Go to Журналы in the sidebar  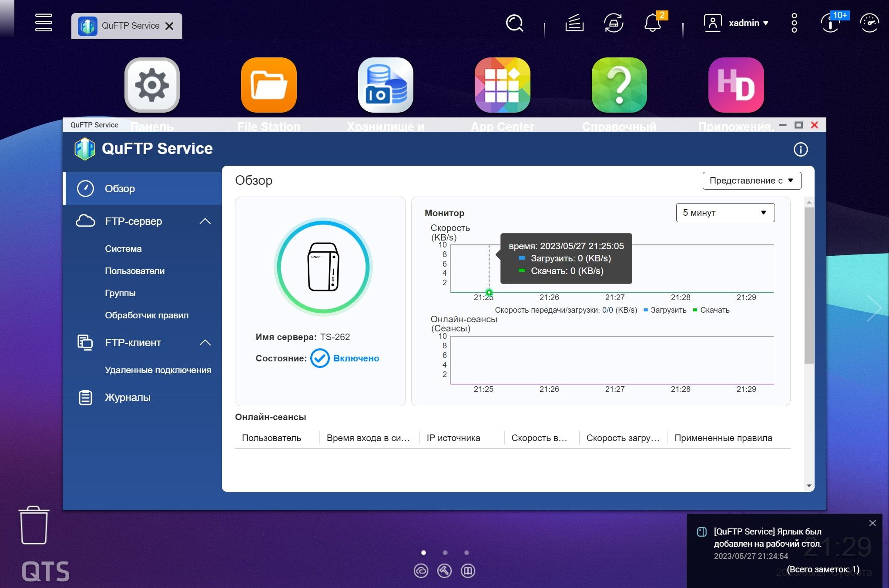click(x=127, y=398)
